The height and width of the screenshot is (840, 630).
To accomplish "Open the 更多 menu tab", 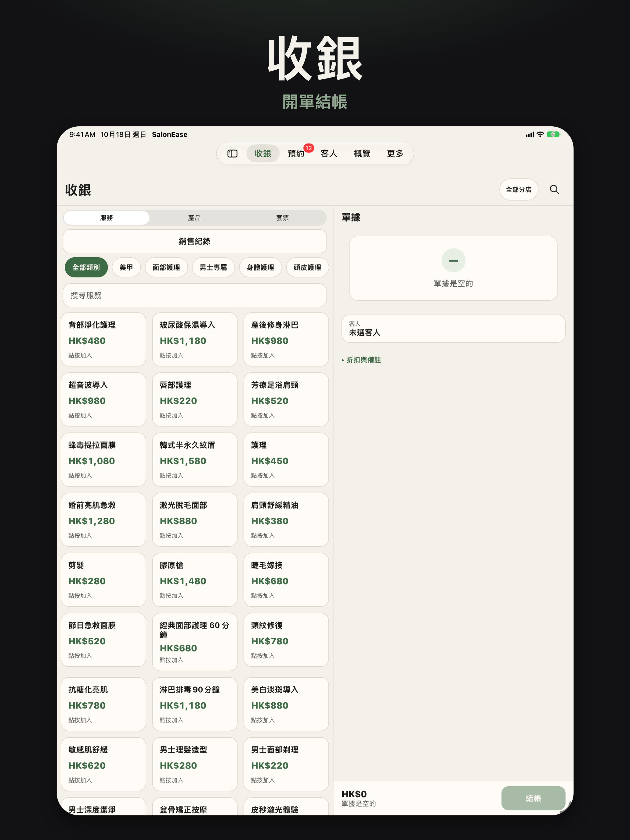I will [x=395, y=154].
